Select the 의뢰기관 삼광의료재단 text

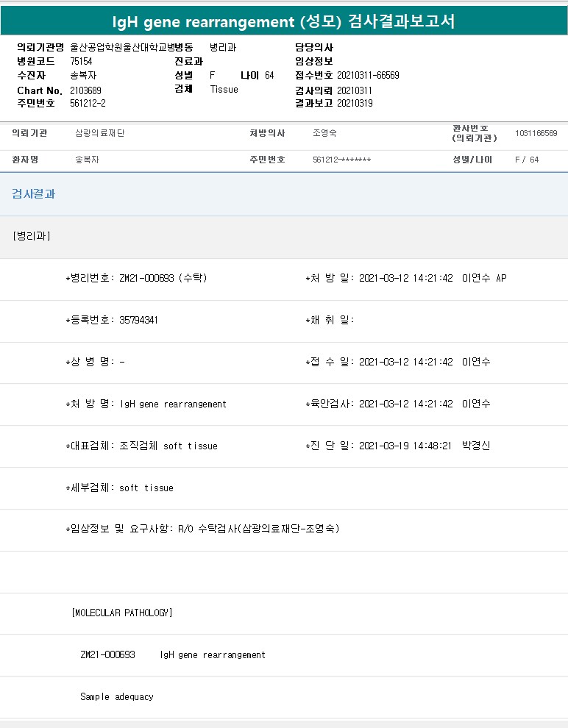[100, 133]
